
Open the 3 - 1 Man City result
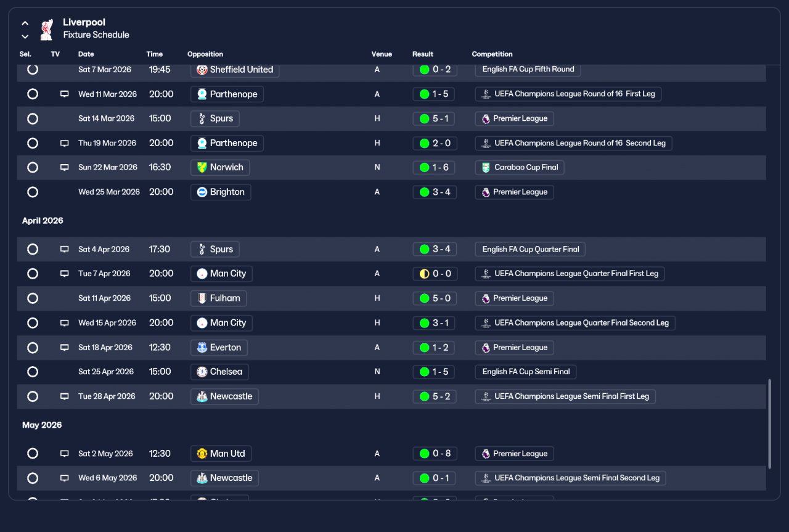435,323
